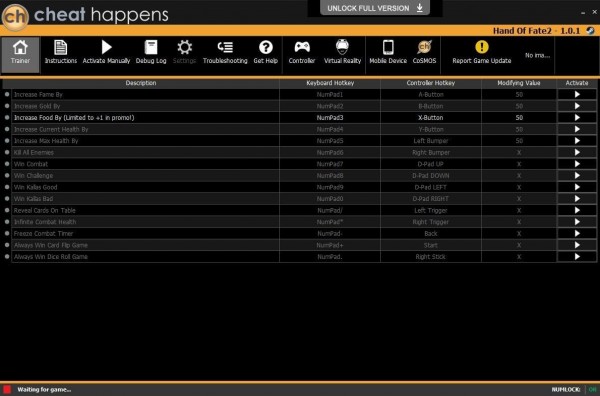Click the Hand Of Fate2 title text
Screen dimensions: 600x396
click(x=536, y=31)
